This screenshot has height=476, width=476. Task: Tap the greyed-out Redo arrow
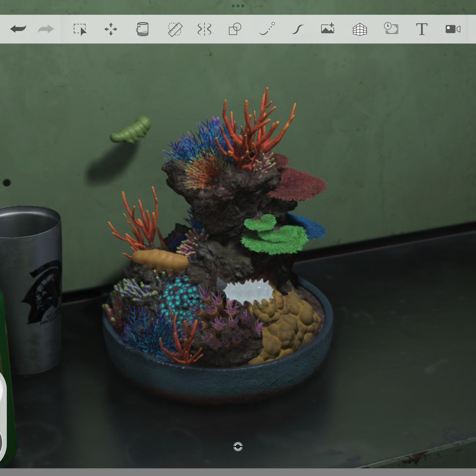tap(45, 29)
